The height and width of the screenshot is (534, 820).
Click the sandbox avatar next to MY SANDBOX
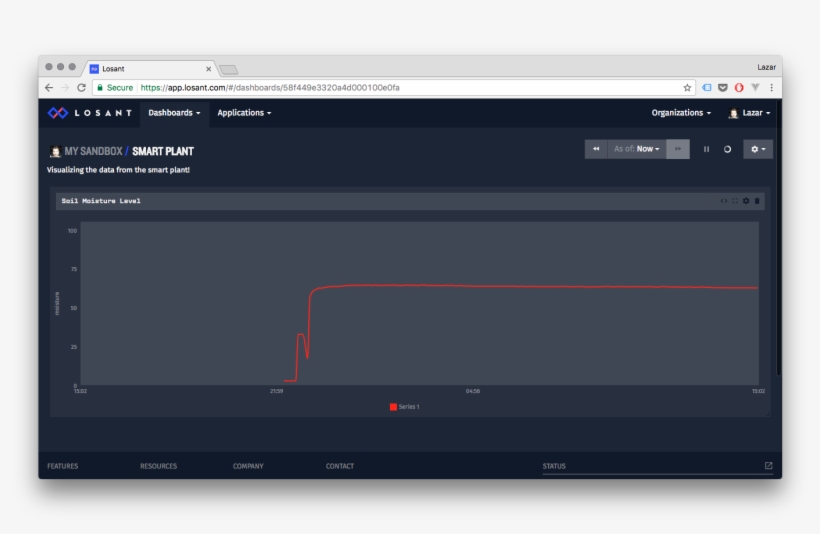pyautogui.click(x=55, y=152)
